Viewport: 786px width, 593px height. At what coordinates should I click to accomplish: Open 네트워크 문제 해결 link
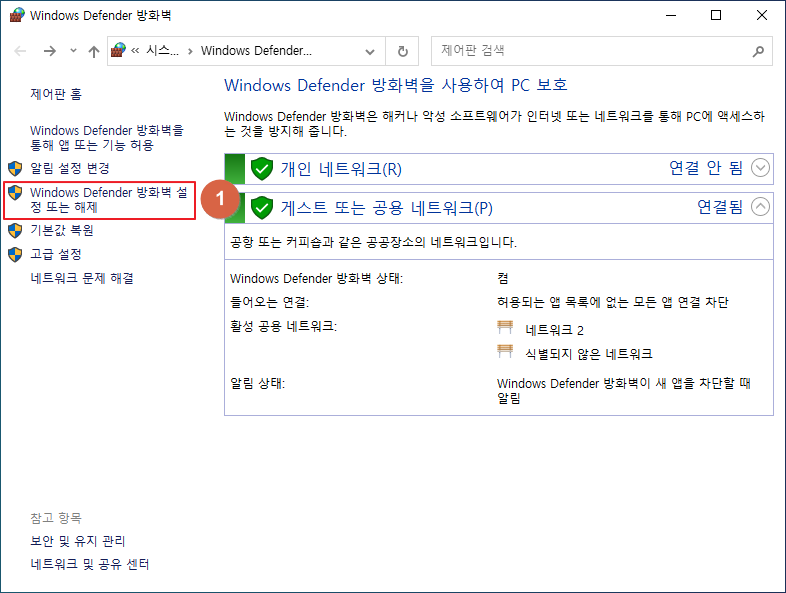[x=82, y=278]
